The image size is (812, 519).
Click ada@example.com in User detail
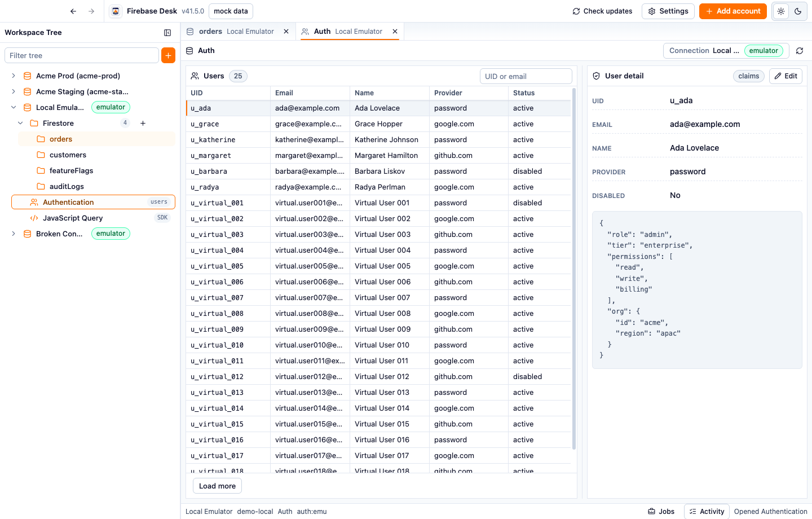pos(705,124)
